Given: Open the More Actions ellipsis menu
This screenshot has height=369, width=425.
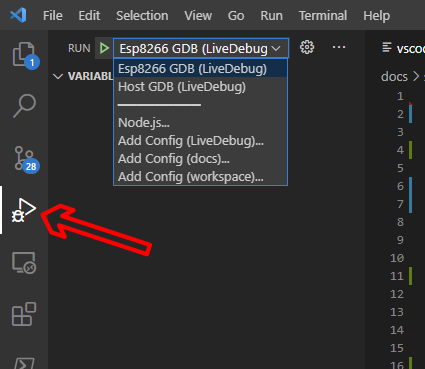Looking at the screenshot, I should pos(339,47).
